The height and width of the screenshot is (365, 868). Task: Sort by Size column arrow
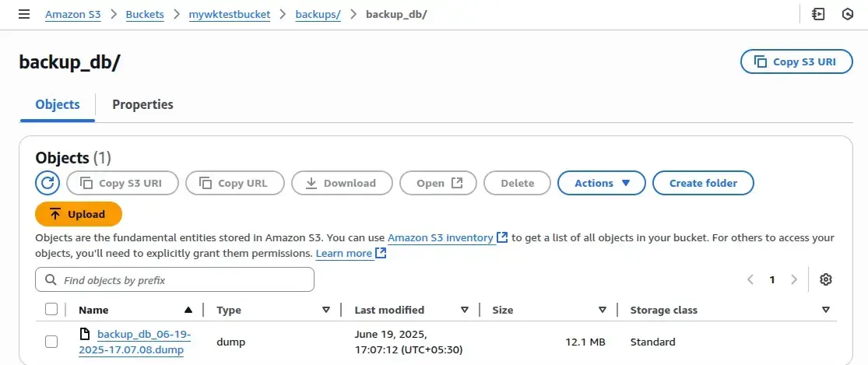click(603, 310)
